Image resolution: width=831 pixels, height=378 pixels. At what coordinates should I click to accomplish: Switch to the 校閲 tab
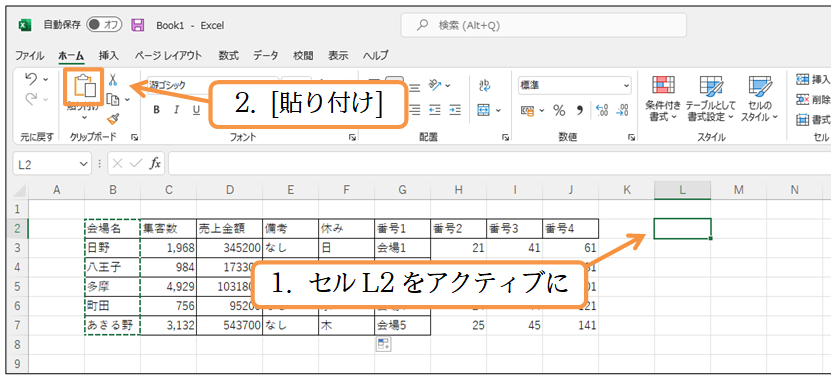(303, 56)
